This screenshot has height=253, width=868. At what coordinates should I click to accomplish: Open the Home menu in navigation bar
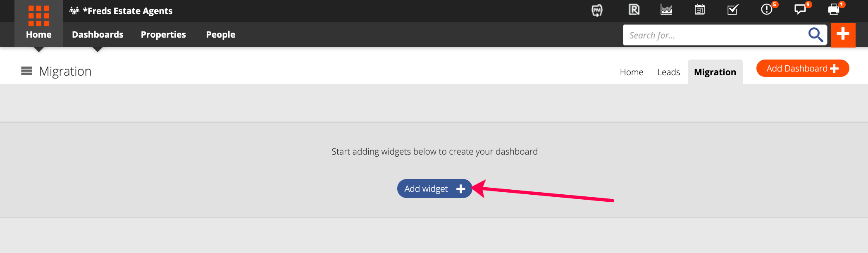(39, 35)
